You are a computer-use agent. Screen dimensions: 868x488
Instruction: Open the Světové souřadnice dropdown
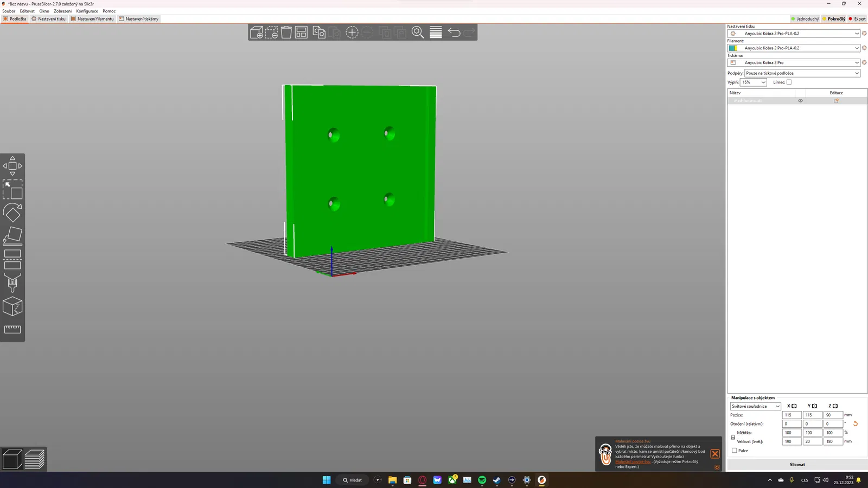pyautogui.click(x=755, y=406)
